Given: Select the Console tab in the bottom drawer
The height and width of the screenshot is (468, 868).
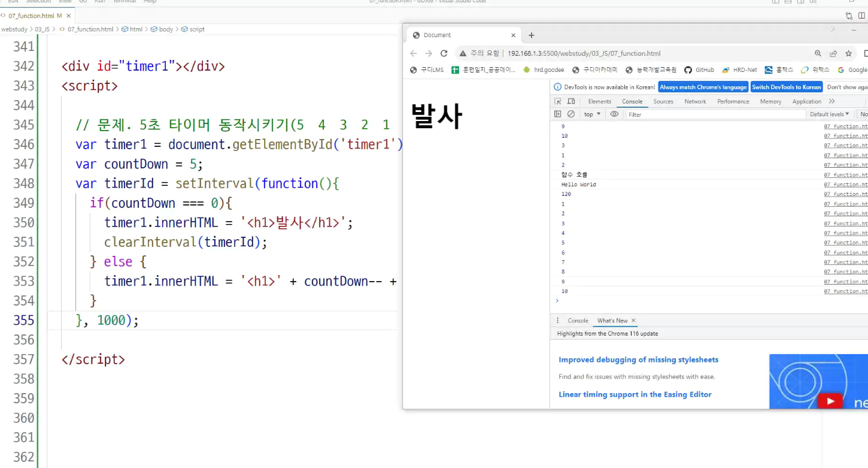Looking at the screenshot, I should [x=578, y=321].
